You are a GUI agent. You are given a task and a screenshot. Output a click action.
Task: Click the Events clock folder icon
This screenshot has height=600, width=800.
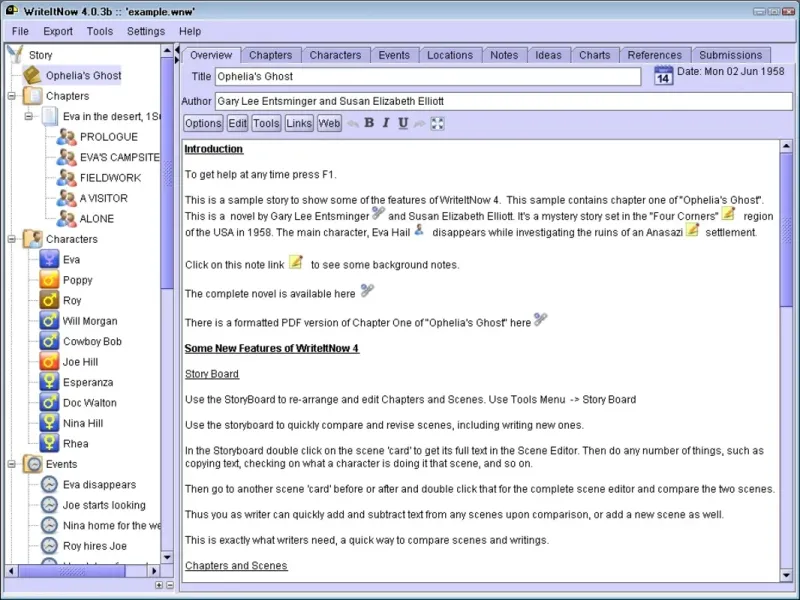tap(33, 464)
